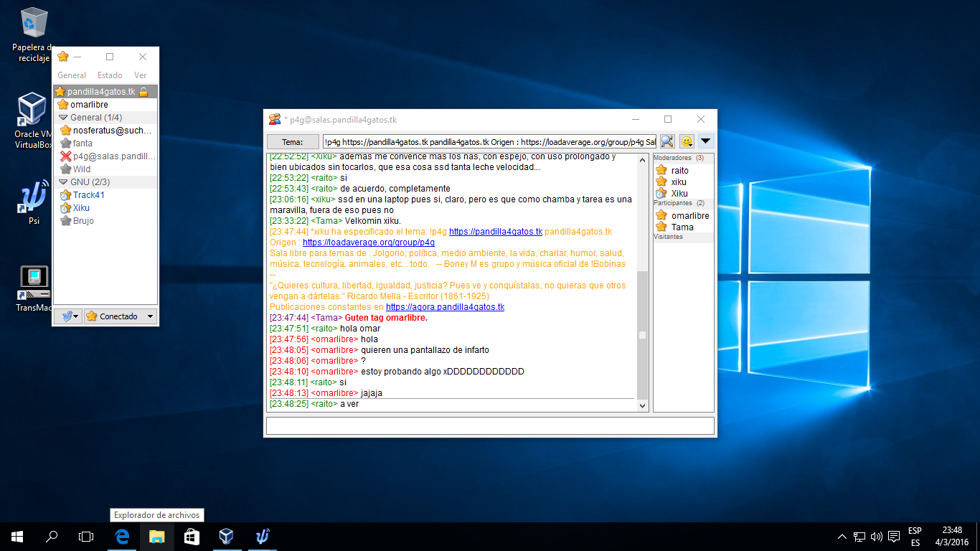Click the smiley emoticon icon in chat
Image resolution: width=980 pixels, height=551 pixels.
pos(687,141)
